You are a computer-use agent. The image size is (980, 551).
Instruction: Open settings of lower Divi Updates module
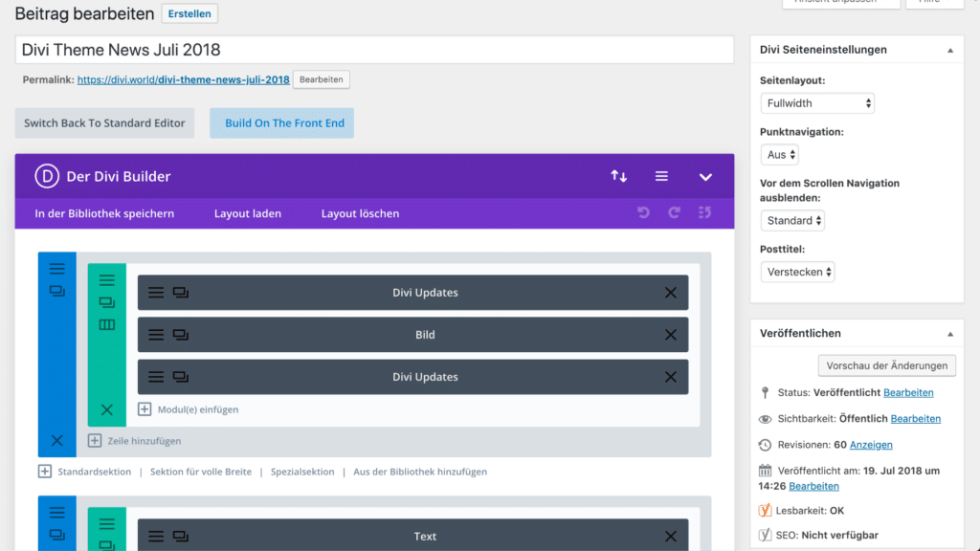[156, 377]
